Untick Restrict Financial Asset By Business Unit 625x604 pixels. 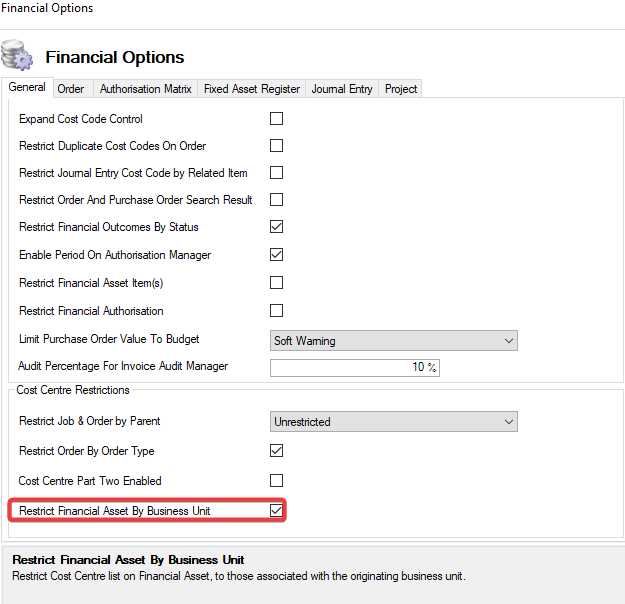[277, 511]
